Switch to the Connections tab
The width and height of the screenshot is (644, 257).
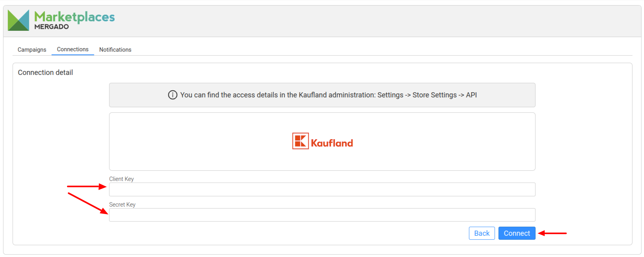[x=73, y=49]
